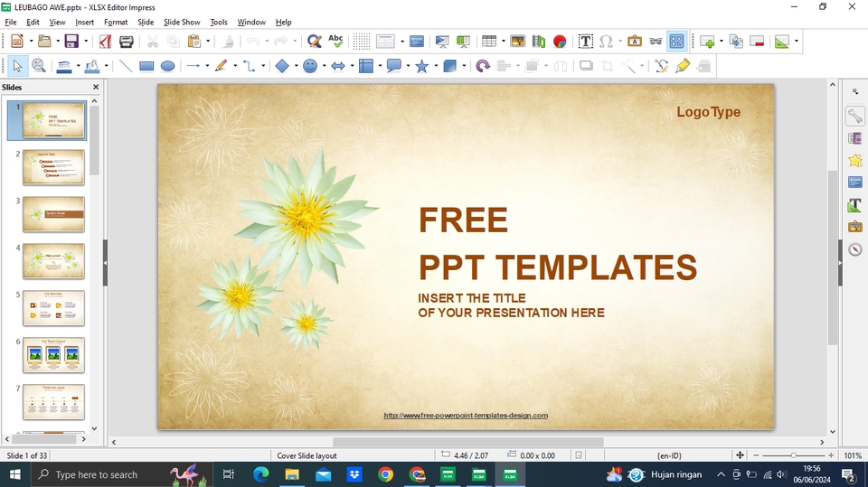Select the Zoom and Pan tool
Screen dimensions: 868x487
[38, 67]
